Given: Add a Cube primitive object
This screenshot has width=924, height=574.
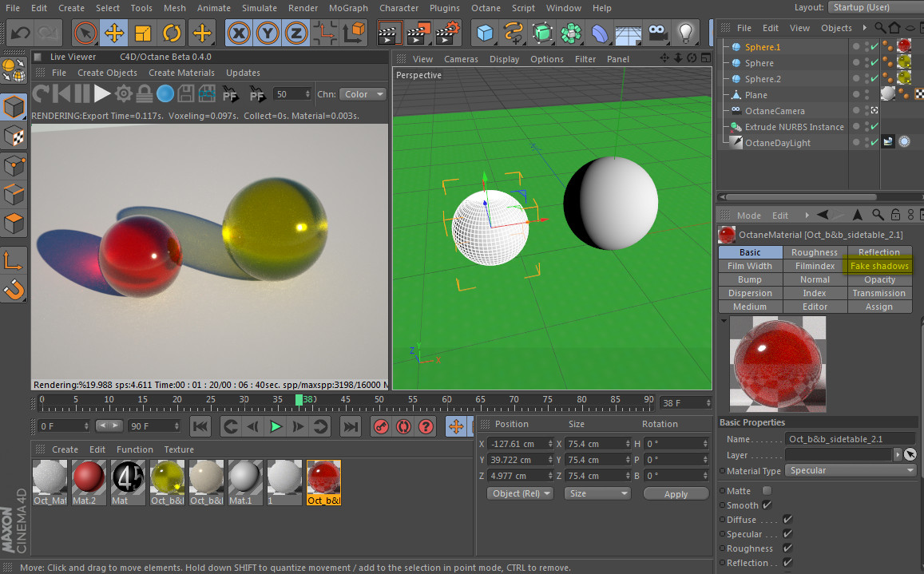Looking at the screenshot, I should pyautogui.click(x=485, y=33).
